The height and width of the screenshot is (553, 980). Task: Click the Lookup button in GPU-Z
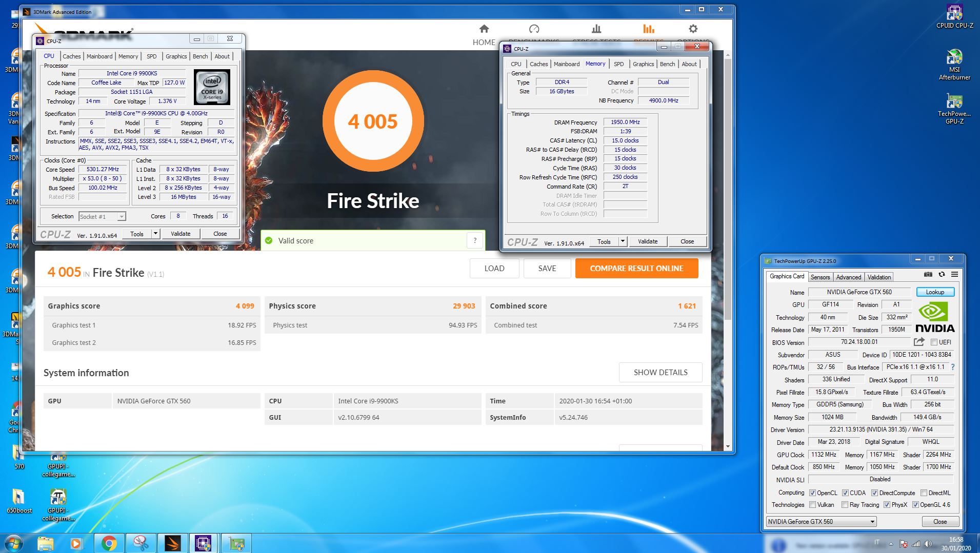[x=934, y=292]
